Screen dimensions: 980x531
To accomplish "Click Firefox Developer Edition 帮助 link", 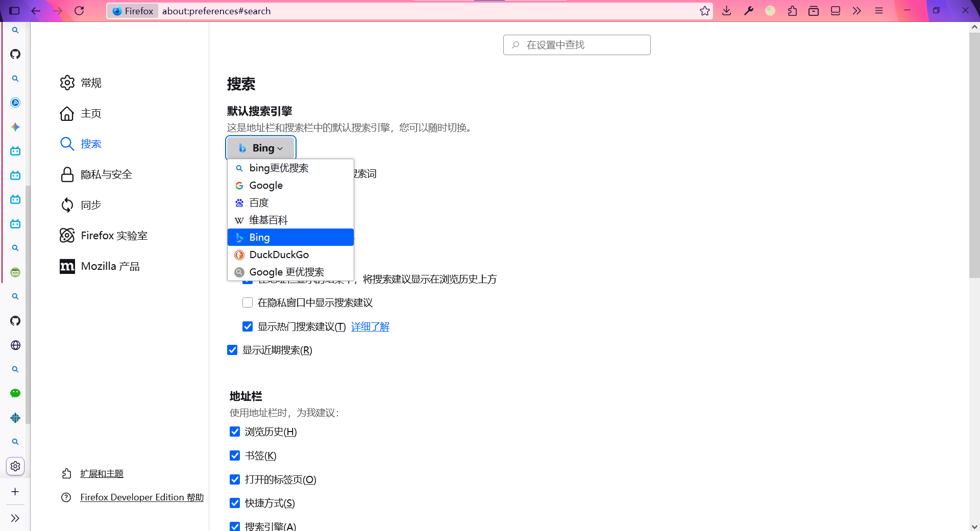I will click(141, 497).
